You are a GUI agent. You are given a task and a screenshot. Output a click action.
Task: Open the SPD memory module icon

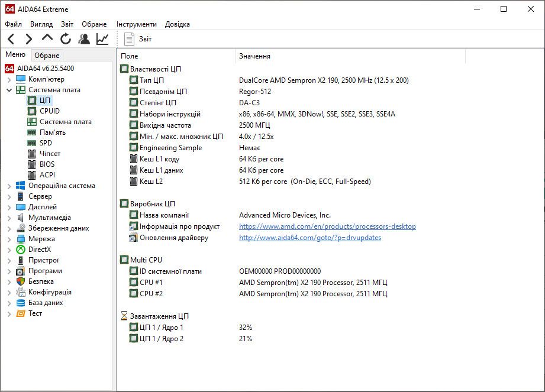(x=31, y=143)
